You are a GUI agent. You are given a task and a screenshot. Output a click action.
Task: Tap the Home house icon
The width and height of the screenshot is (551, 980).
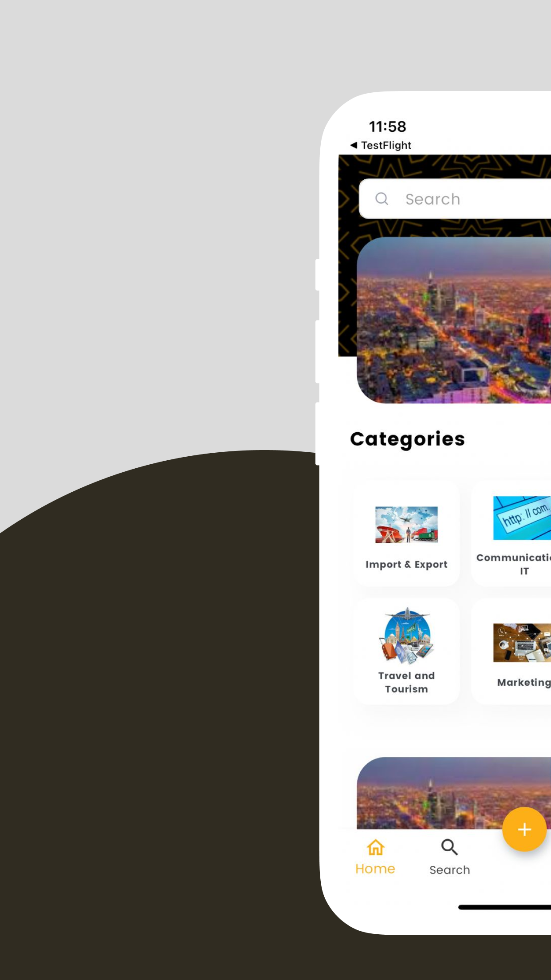pyautogui.click(x=375, y=847)
